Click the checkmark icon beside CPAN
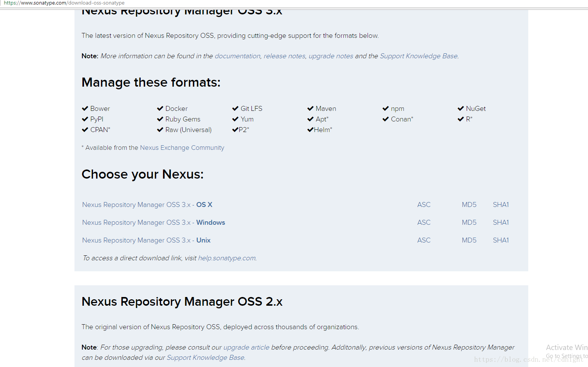Image resolution: width=588 pixels, height=367 pixels. click(85, 130)
